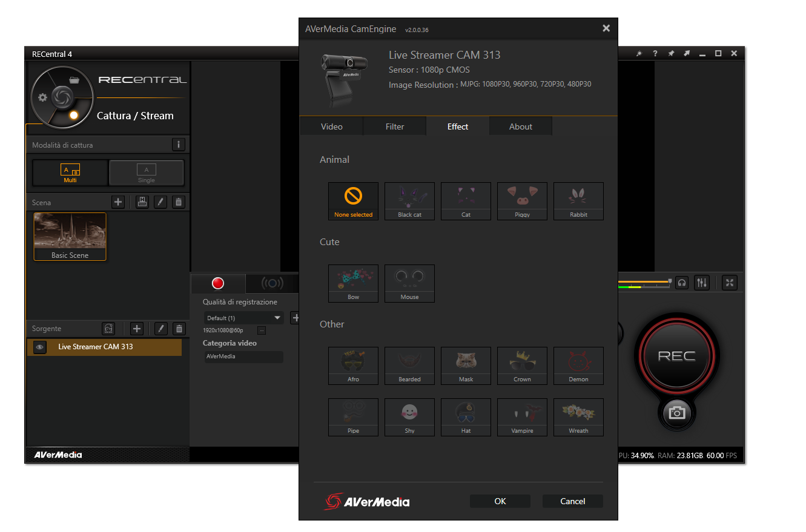
Task: Select the Live Streamer CAM 313 source row
Action: tap(104, 347)
